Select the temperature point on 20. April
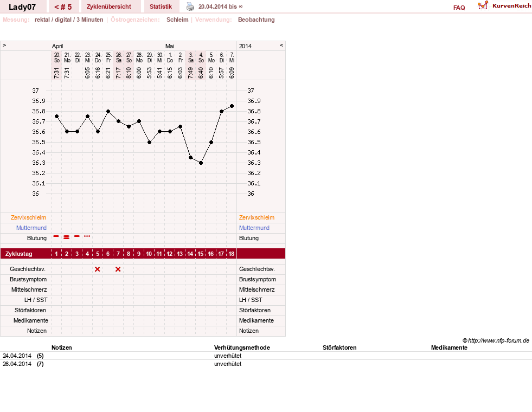This screenshot has height=412, width=532. pos(56,117)
